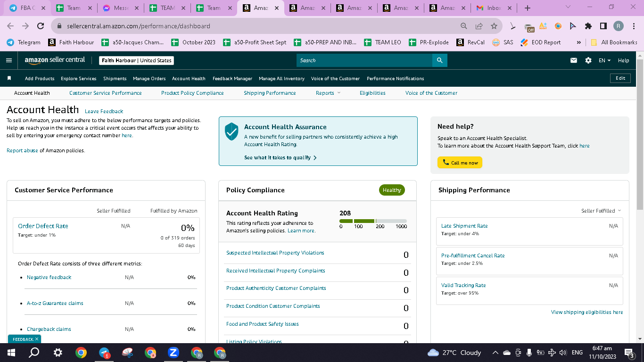Open the Product Policy Compliance tab

click(x=192, y=93)
